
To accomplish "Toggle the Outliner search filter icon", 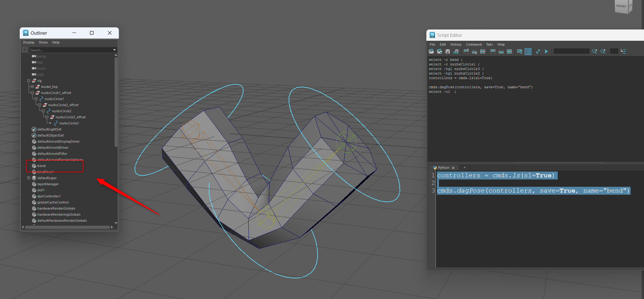I will 25,50.
